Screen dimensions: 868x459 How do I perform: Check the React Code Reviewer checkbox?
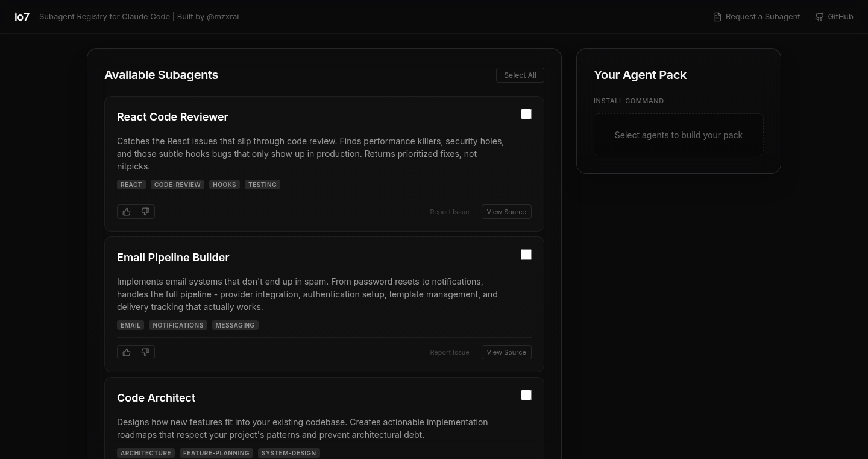pyautogui.click(x=526, y=114)
